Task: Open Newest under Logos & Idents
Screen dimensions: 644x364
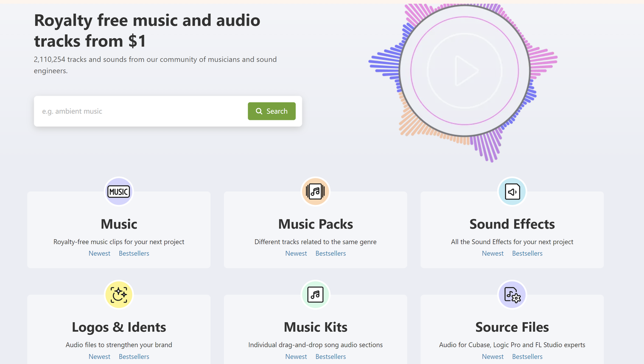Action: [x=99, y=356]
